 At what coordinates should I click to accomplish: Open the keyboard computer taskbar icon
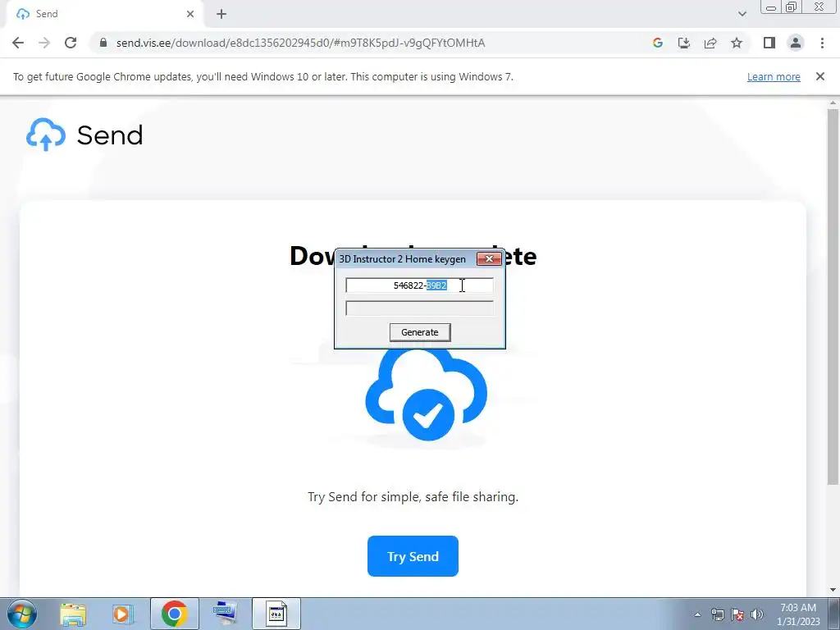coord(225,614)
